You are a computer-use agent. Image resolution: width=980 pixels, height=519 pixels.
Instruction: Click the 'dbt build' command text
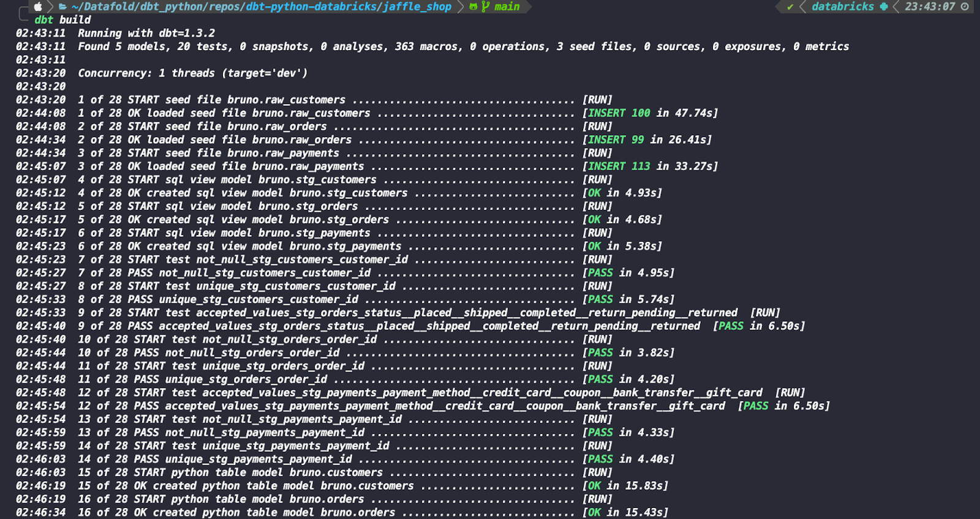62,20
